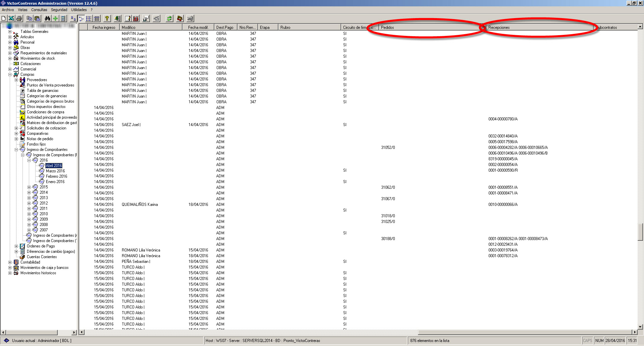Click the paste clipboard toolbar icon

(x=37, y=18)
